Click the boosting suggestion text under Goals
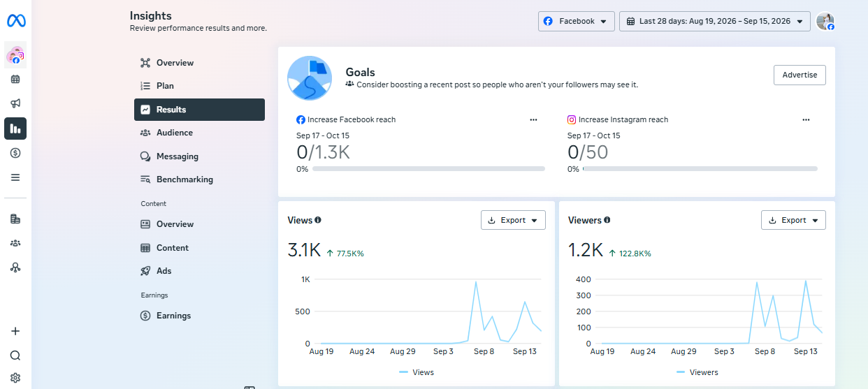Image resolution: width=868 pixels, height=389 pixels. point(497,85)
